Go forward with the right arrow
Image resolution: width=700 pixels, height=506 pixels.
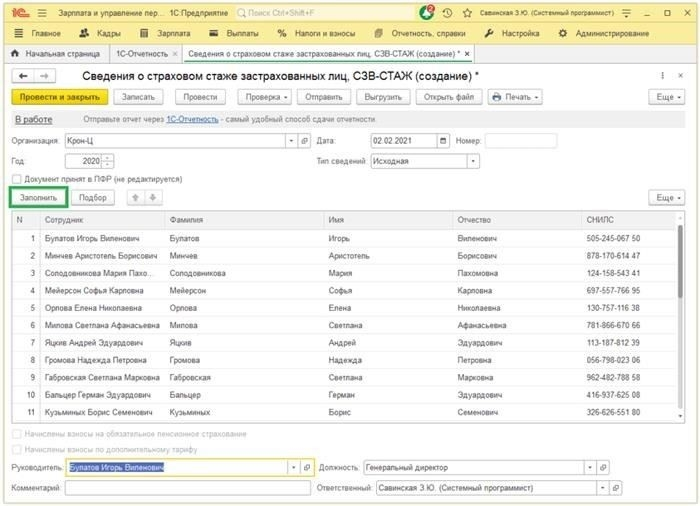44,76
